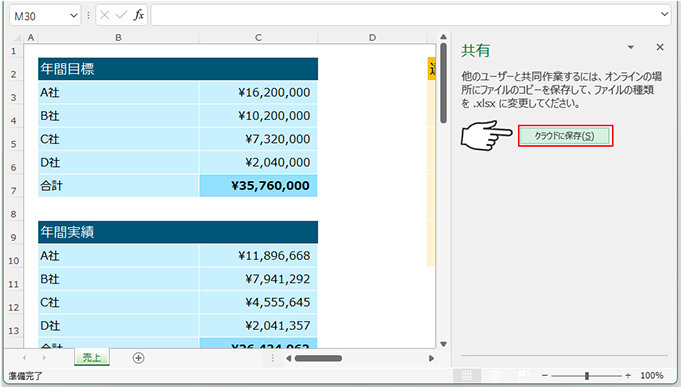Select cell with ¥7,941,292
The width and height of the screenshot is (681, 387).
click(x=258, y=279)
